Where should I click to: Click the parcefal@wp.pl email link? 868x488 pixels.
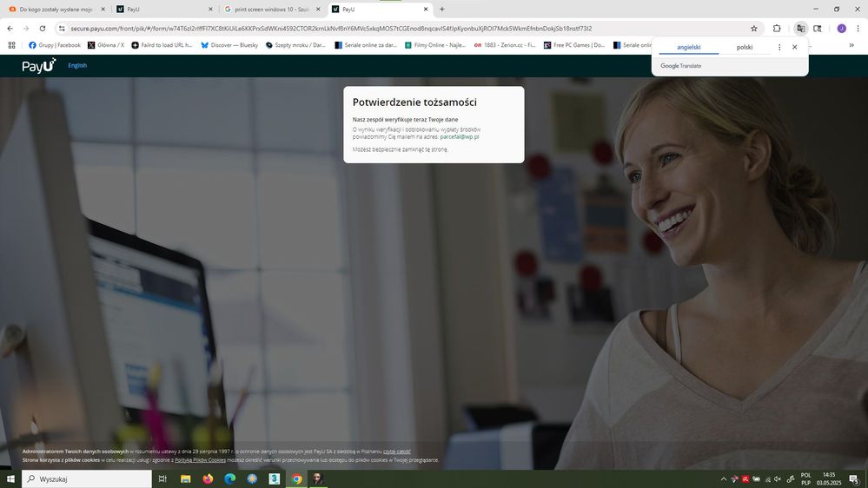point(460,137)
